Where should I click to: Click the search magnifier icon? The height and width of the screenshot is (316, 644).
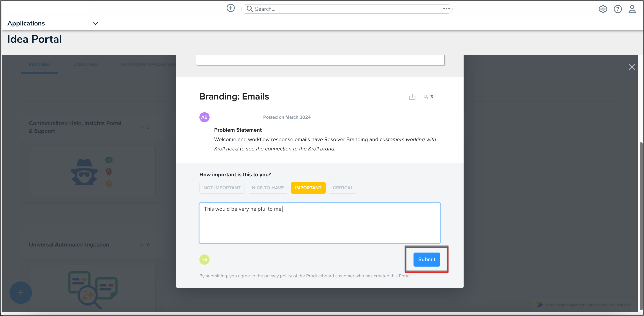[x=249, y=9]
